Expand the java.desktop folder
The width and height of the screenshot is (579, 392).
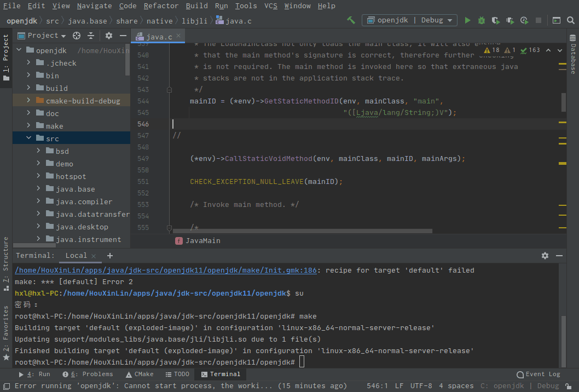(38, 226)
